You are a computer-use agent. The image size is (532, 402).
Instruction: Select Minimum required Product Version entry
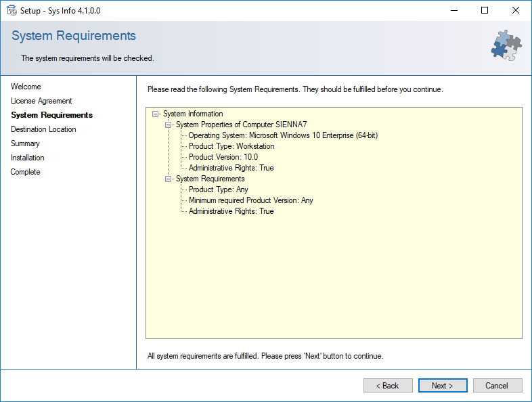250,200
